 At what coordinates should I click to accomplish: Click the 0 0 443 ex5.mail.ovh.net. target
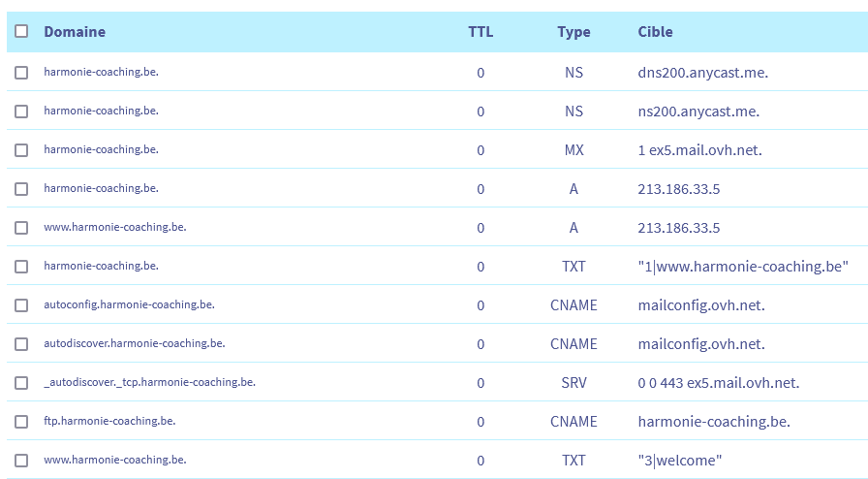click(718, 383)
